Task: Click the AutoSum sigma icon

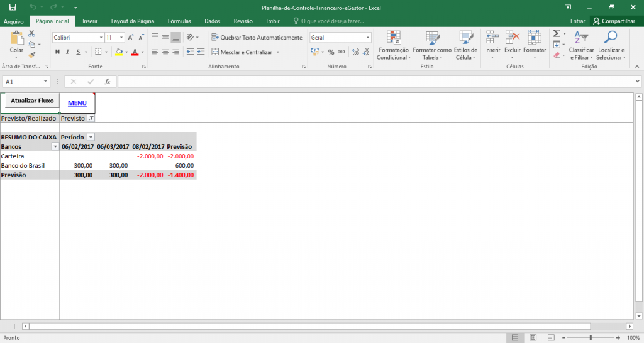Action: pos(557,33)
